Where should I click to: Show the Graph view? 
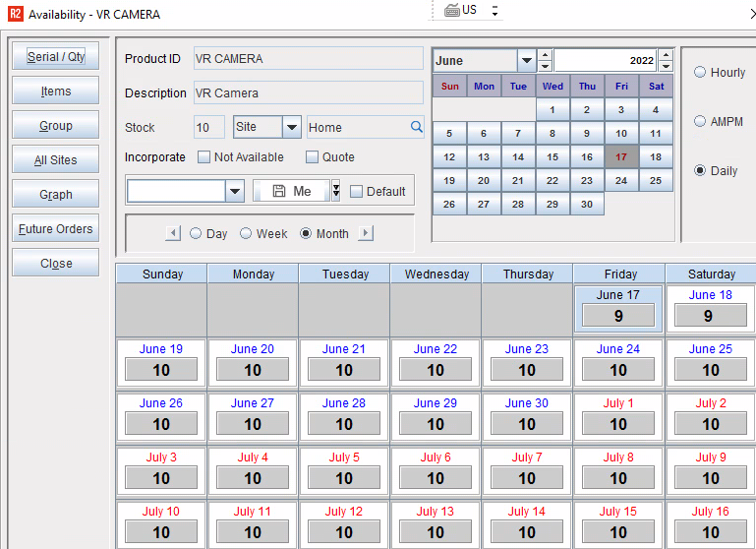pos(56,195)
